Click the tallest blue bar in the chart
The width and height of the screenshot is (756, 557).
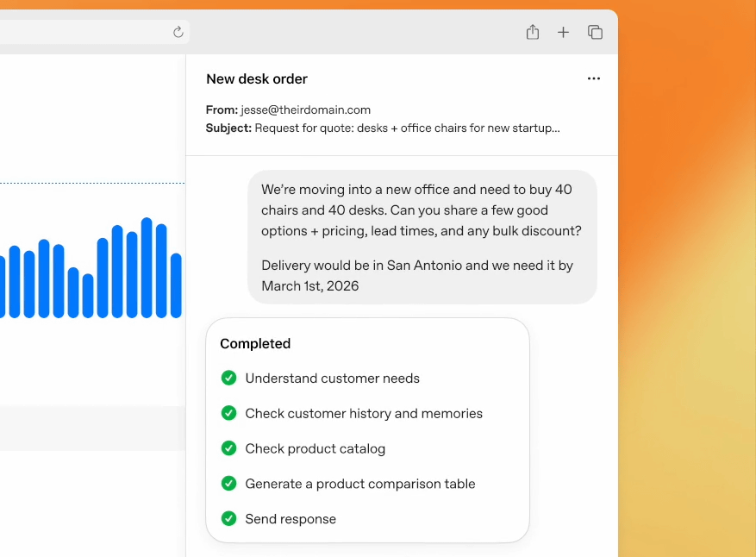(x=147, y=267)
